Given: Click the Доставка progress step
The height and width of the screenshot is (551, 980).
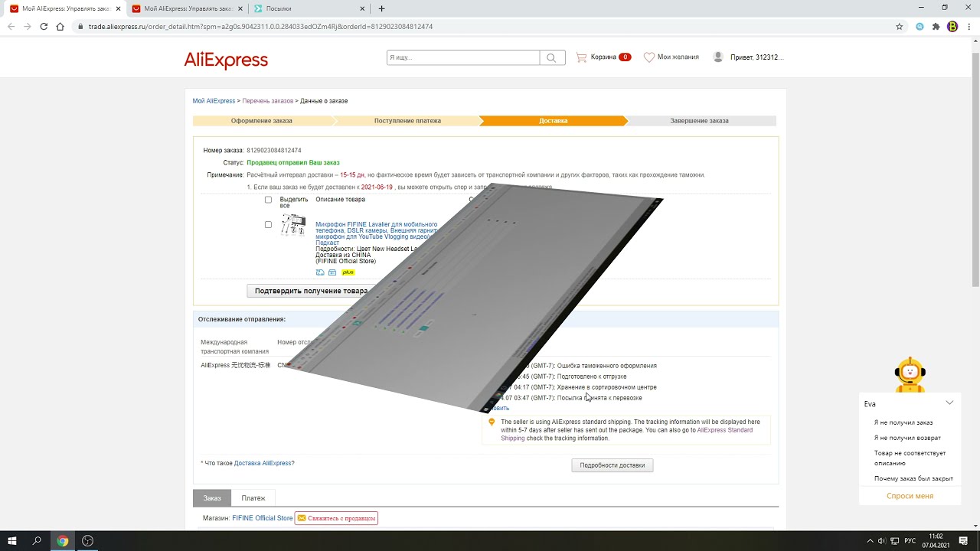Looking at the screenshot, I should point(553,121).
